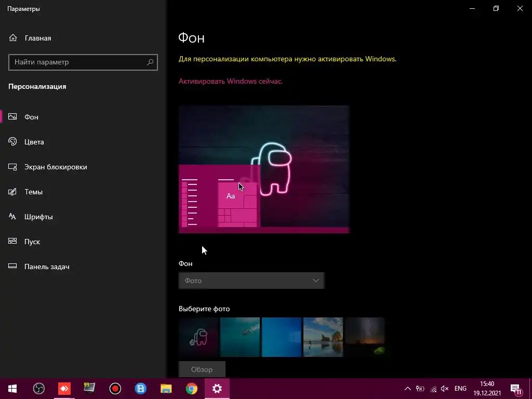Click the Обзор browse button
Viewport: 532px width, 399px height.
tap(202, 369)
